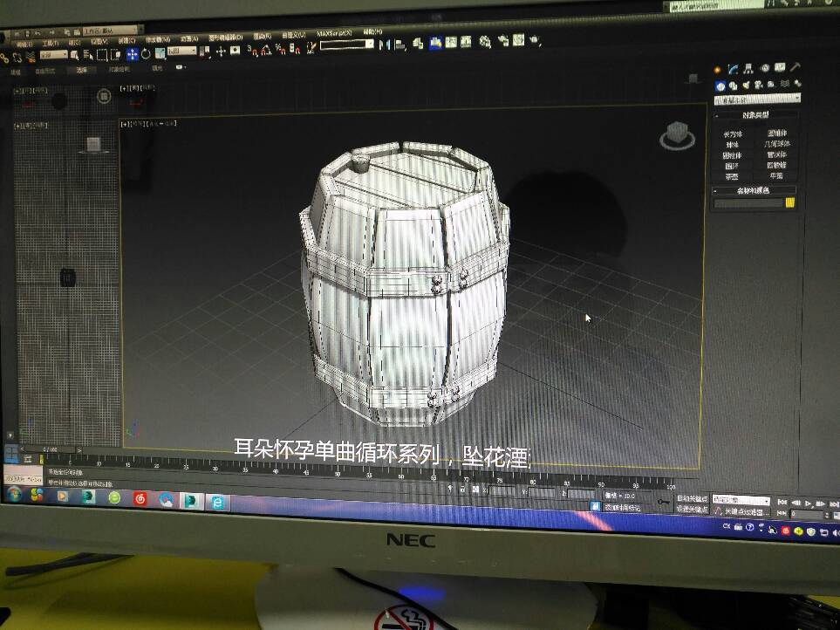Viewport: 840px width, 630px height.
Task: Click the Window/Crossing selection icon
Action: pyautogui.click(x=115, y=54)
